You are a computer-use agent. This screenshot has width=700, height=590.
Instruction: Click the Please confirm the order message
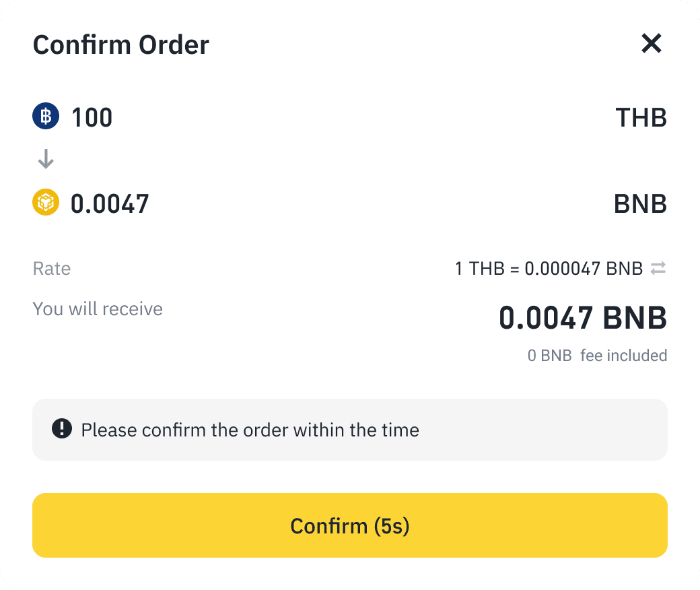coord(250,430)
